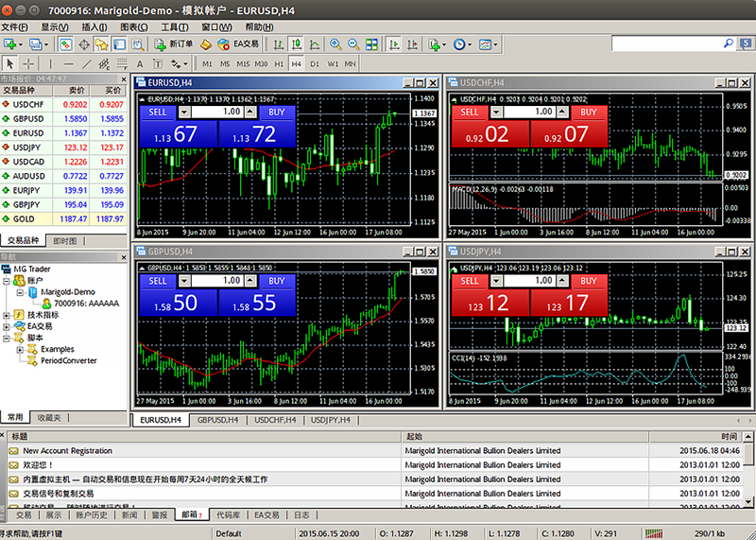The image size is (756, 540).
Task: Toggle the H1 timeframe button
Action: [x=279, y=63]
